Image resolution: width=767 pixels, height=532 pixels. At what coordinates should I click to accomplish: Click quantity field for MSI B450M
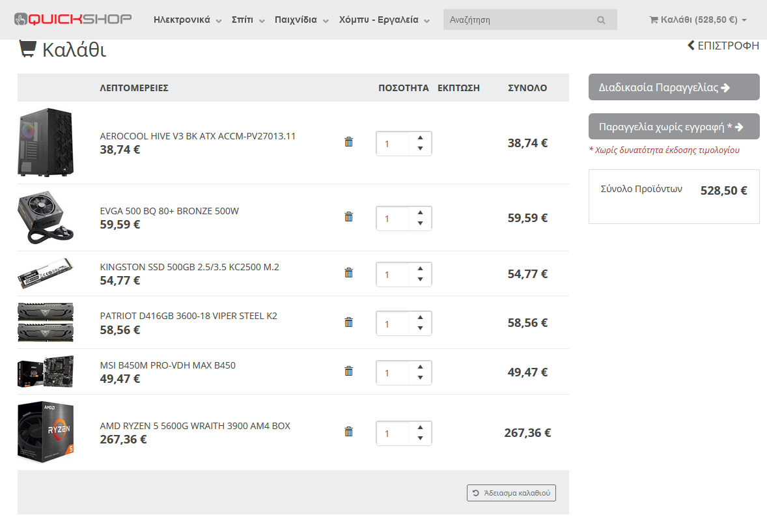393,372
